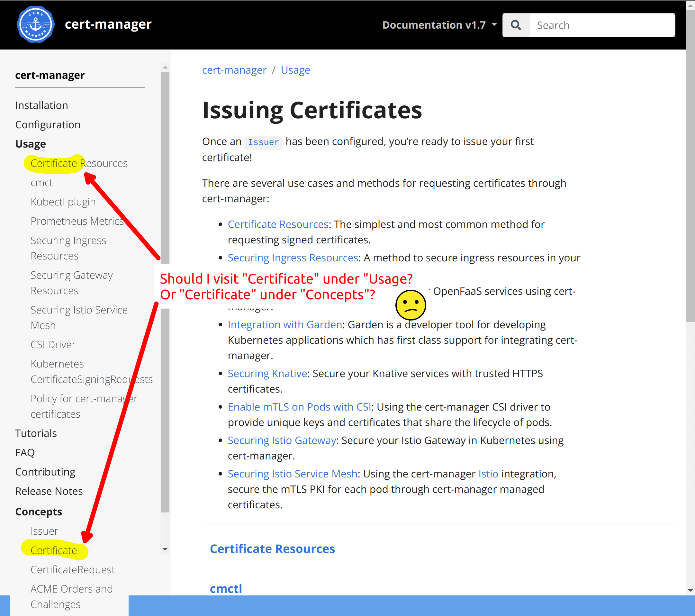This screenshot has width=695, height=616.
Task: Follow the Securing Knative link in the article
Action: [x=267, y=373]
